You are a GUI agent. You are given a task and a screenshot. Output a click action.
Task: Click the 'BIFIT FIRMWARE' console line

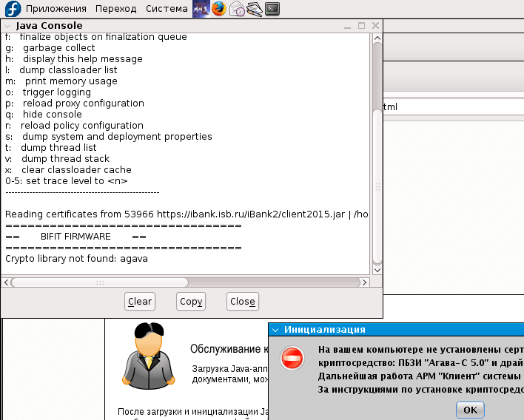click(x=75, y=237)
